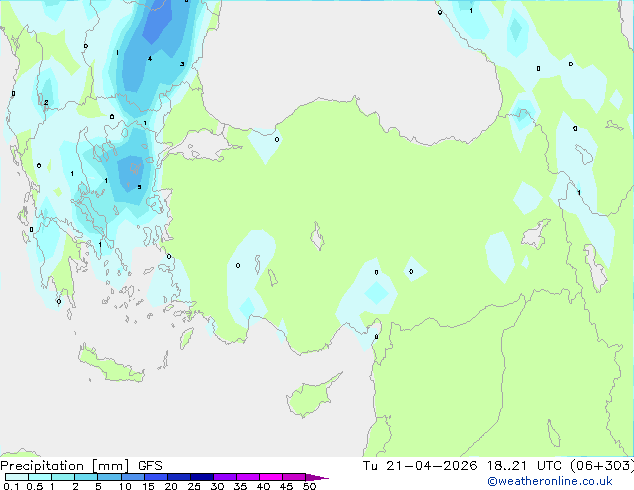
Task: Click the precipitation value 5 on the map
Action: tap(139, 187)
